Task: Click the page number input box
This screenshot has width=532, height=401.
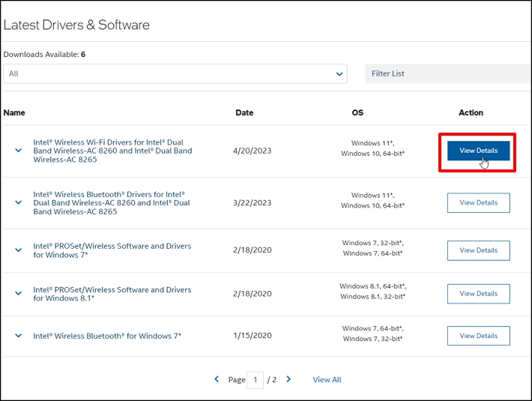Action: click(256, 379)
